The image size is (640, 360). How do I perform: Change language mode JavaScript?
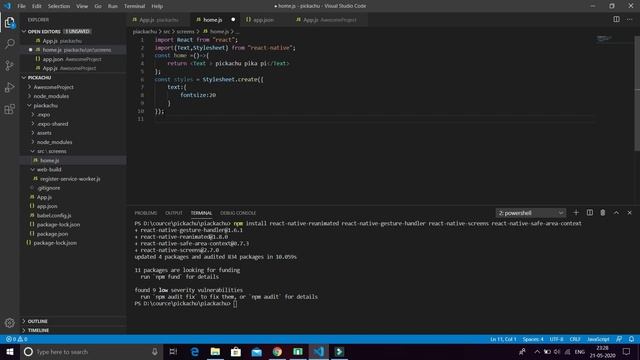598,339
